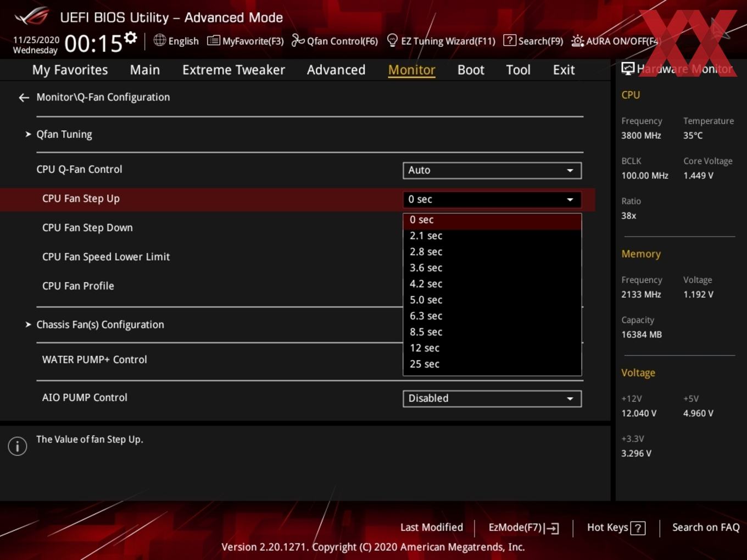Image resolution: width=747 pixels, height=560 pixels.
Task: Click the English language label
Action: (x=183, y=41)
